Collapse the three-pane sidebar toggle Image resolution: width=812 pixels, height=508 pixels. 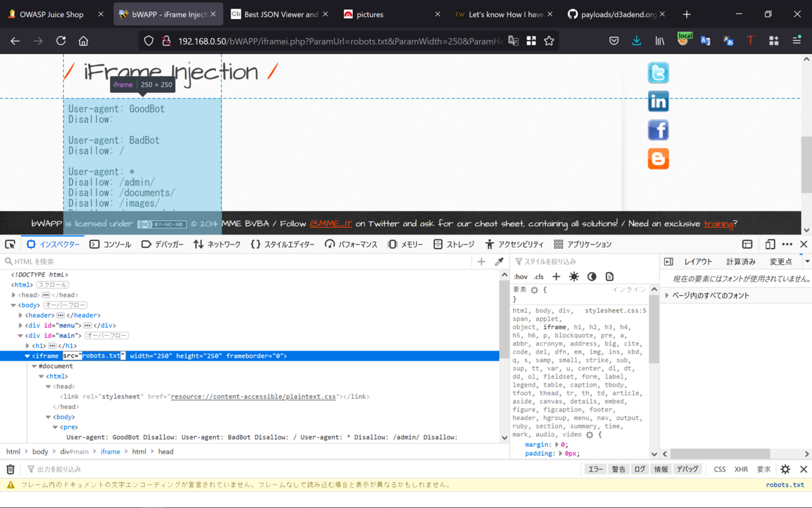tap(669, 261)
